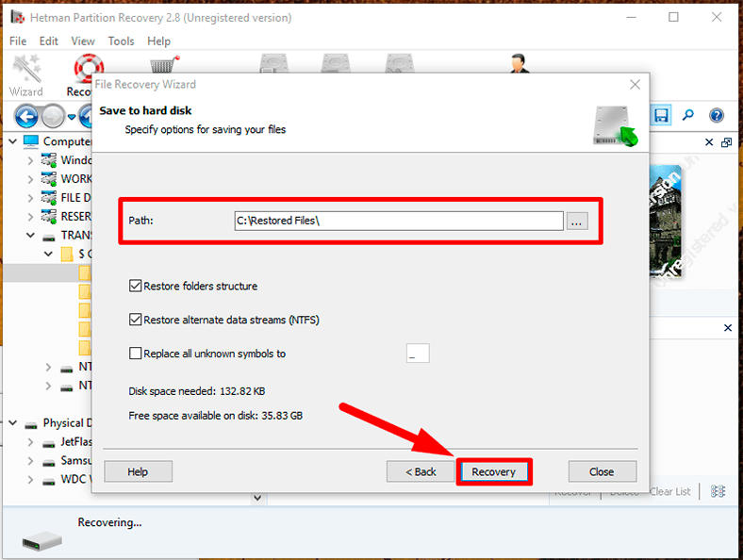Open the Wizard tool in toolbar
The image size is (743, 560).
[x=26, y=75]
